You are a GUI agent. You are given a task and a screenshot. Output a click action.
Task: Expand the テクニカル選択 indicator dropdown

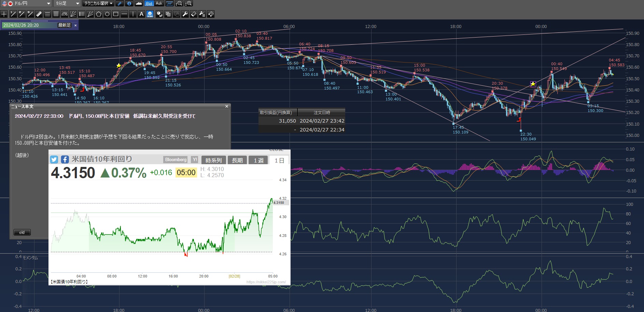(x=98, y=3)
